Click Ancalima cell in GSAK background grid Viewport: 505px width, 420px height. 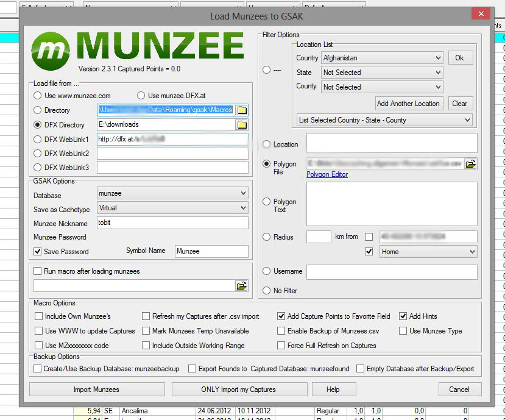[157, 411]
